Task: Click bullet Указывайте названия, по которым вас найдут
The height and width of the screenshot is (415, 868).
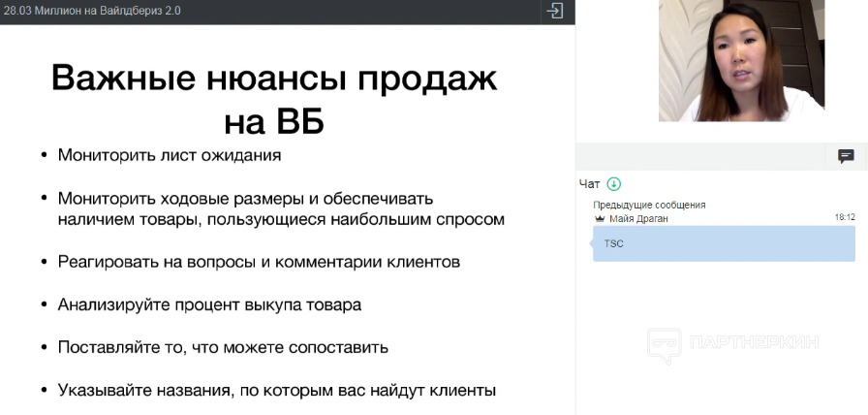Action: [x=277, y=391]
